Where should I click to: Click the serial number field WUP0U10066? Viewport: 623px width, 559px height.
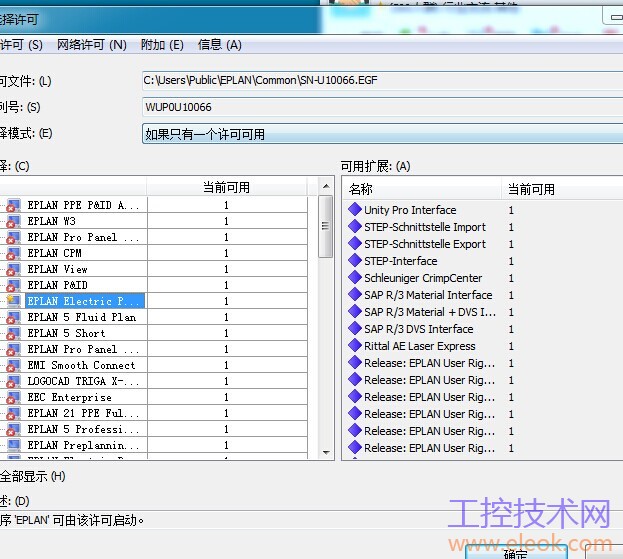coord(382,107)
